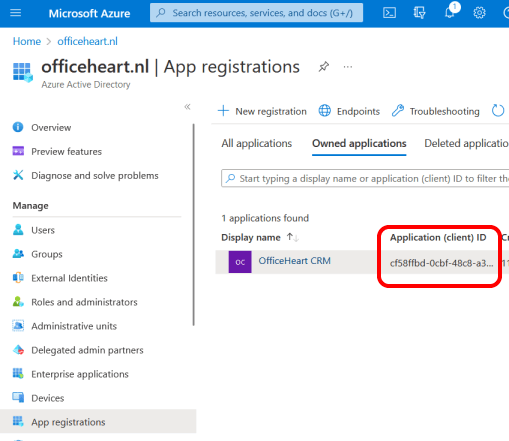Select App registrations in the sidebar

pos(98,422)
